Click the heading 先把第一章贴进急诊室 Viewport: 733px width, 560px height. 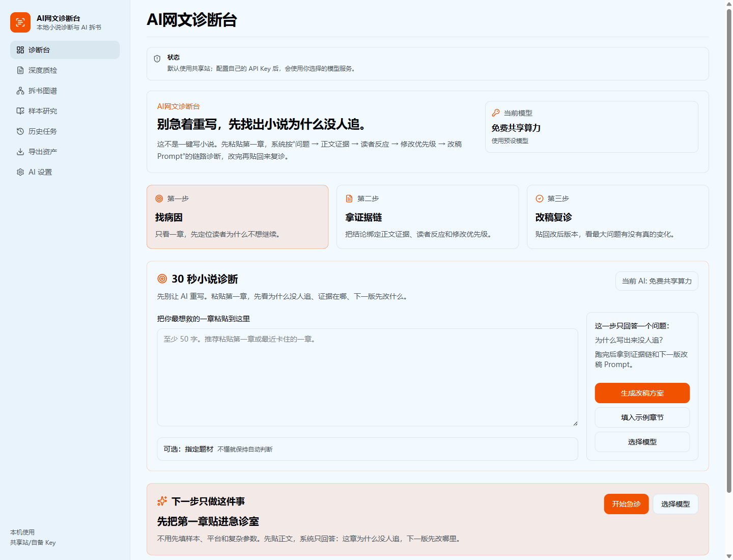tap(208, 521)
